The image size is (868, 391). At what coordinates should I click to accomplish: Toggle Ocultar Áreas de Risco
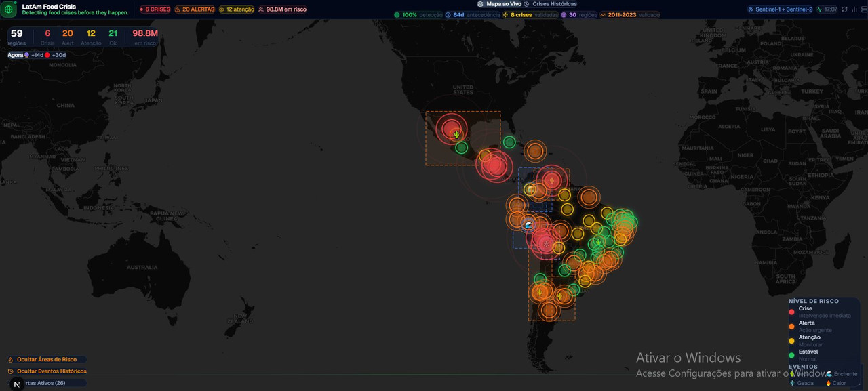coord(46,360)
